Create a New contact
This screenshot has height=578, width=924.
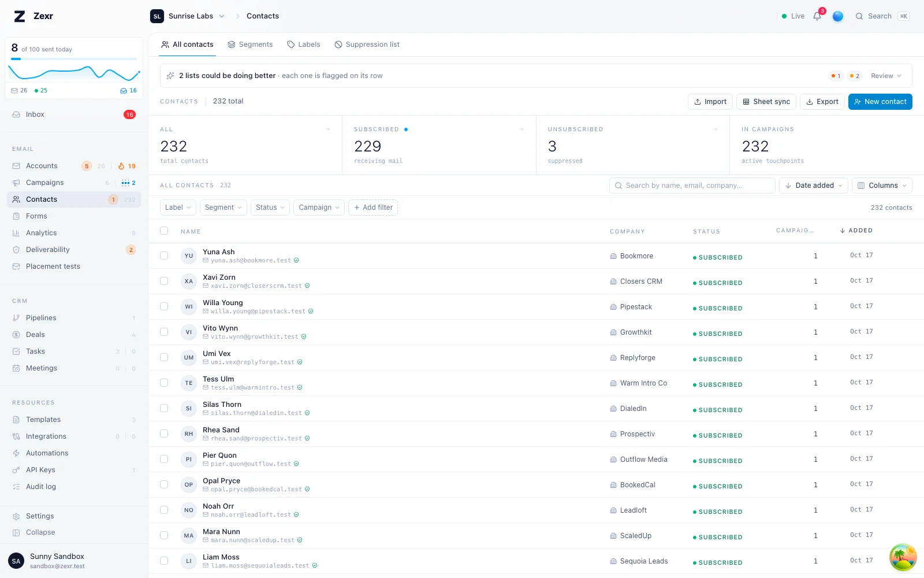point(880,102)
